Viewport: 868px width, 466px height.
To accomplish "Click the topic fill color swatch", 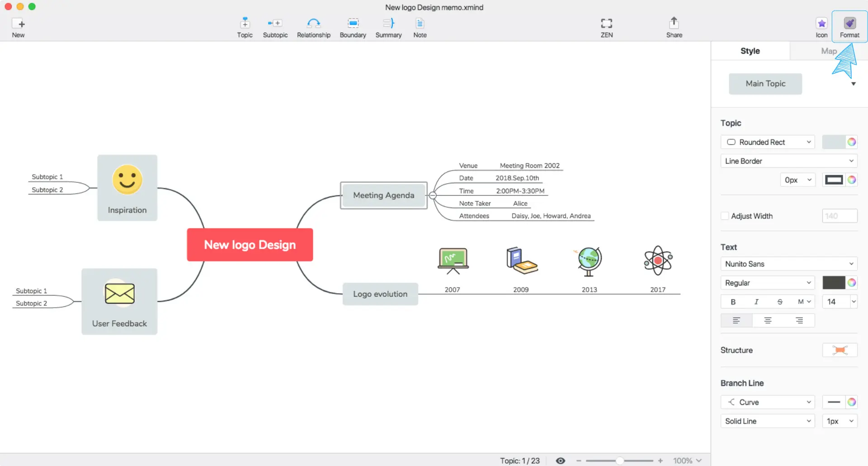I will 834,142.
